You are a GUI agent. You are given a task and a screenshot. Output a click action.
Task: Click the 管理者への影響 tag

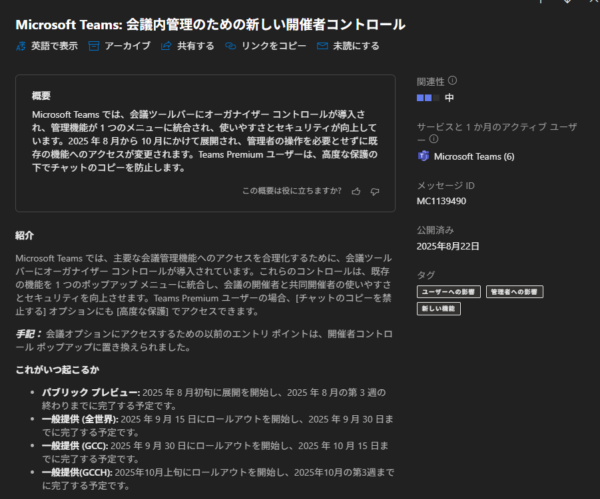pos(516,292)
